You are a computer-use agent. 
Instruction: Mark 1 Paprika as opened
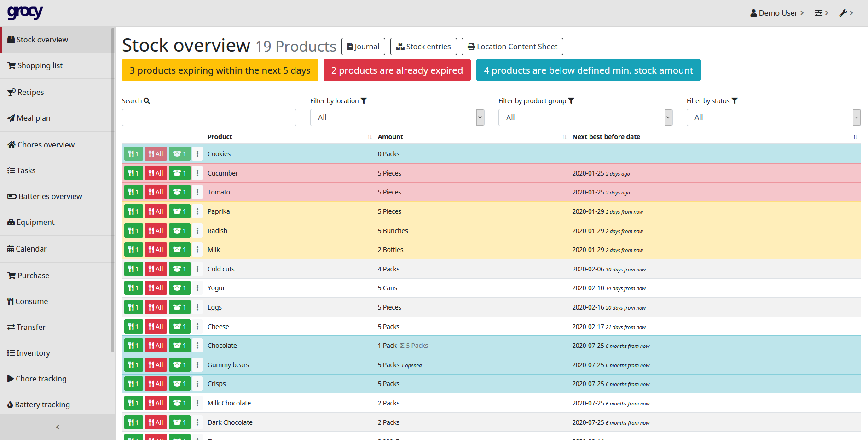tap(179, 211)
